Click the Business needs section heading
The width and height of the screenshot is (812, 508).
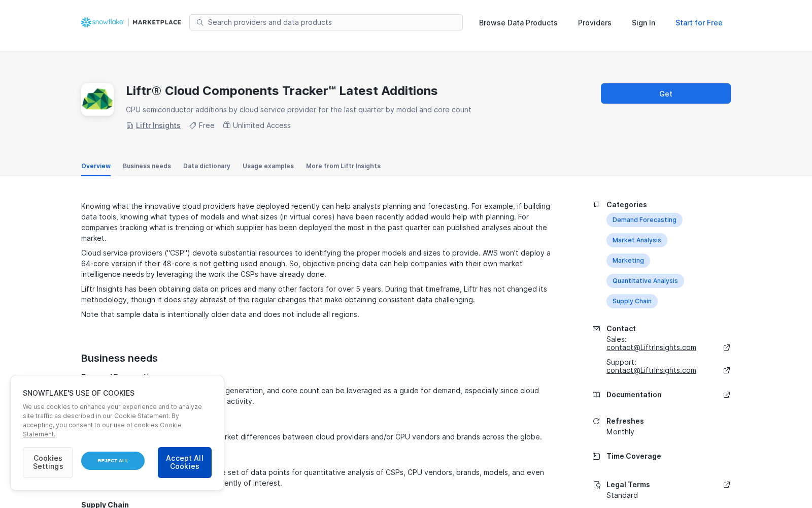119,358
